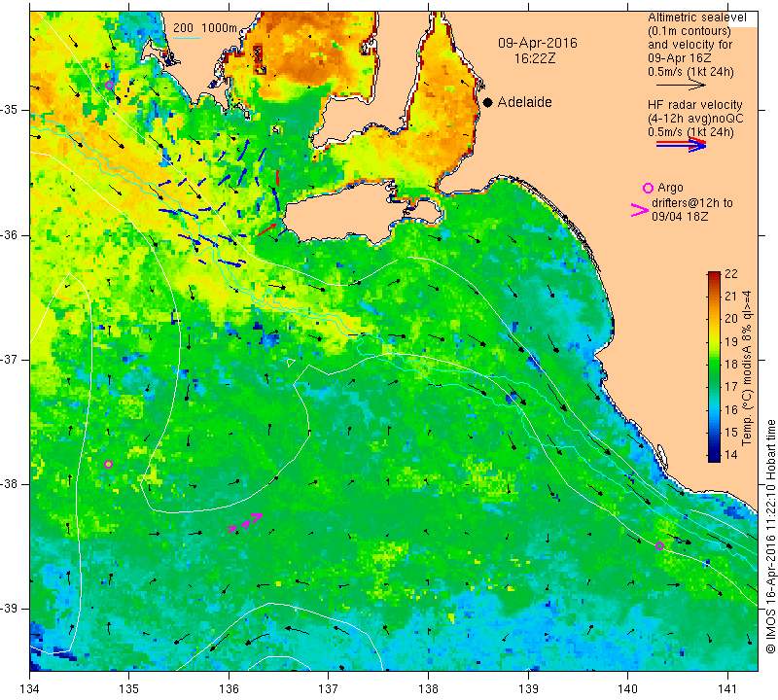Click the 22 value on temperature scale
This screenshot has height=700, width=778.
pyautogui.click(x=731, y=274)
